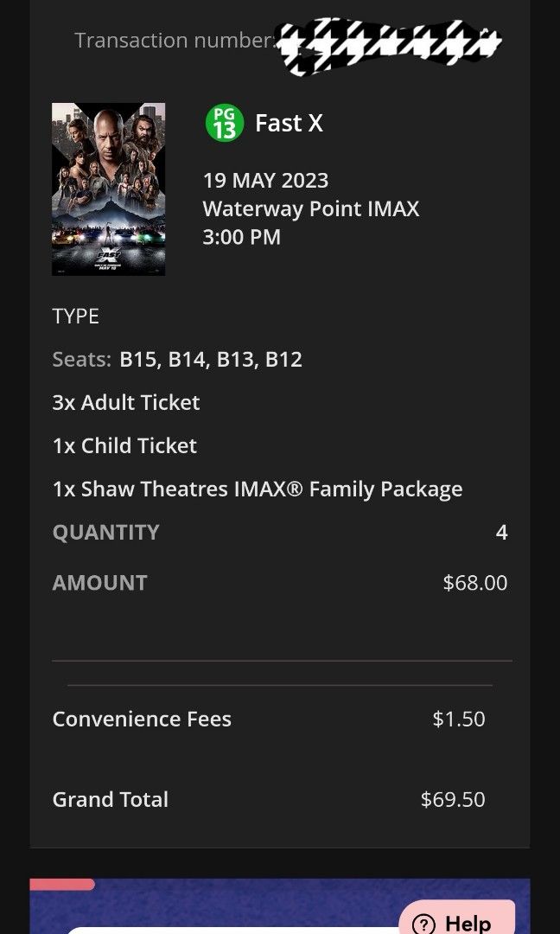Tap the showtime 3:00 PM
Viewport: 560px width, 934px height.
point(241,236)
